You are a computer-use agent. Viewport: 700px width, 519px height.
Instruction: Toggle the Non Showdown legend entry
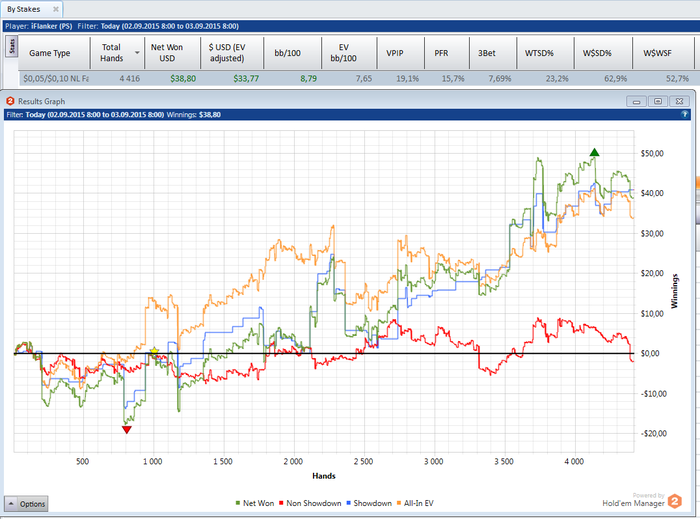point(310,503)
